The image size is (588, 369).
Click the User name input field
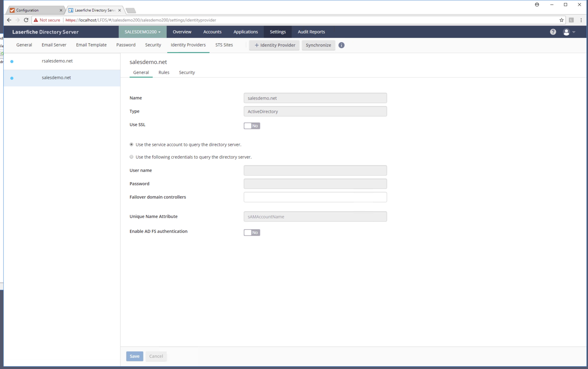pyautogui.click(x=315, y=170)
